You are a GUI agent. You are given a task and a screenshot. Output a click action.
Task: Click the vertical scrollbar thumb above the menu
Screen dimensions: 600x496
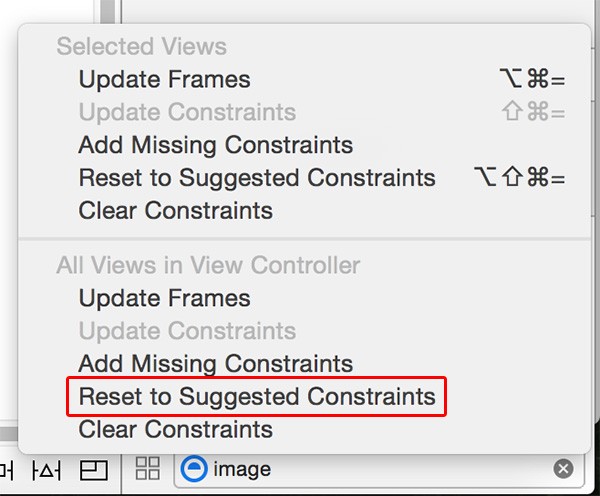pyautogui.click(x=108, y=11)
